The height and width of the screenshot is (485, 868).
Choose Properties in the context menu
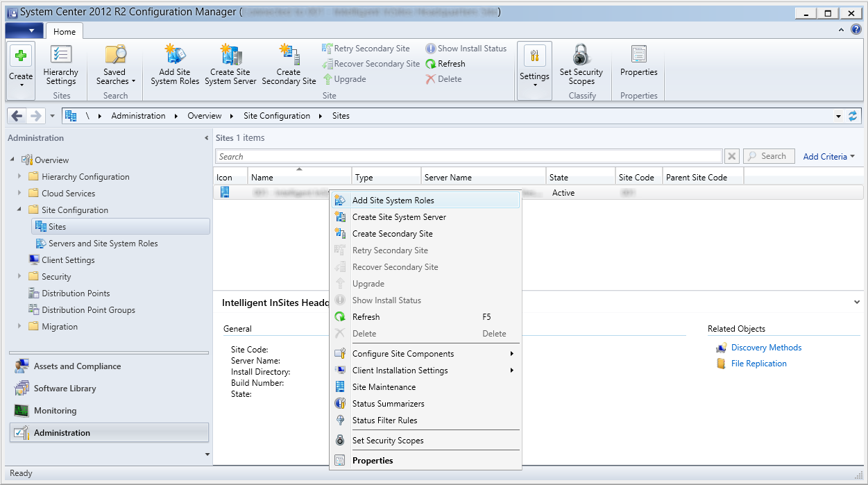tap(425, 461)
